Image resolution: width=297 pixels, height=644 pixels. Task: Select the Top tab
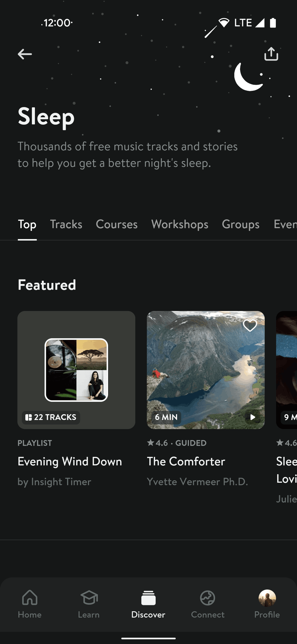click(27, 224)
